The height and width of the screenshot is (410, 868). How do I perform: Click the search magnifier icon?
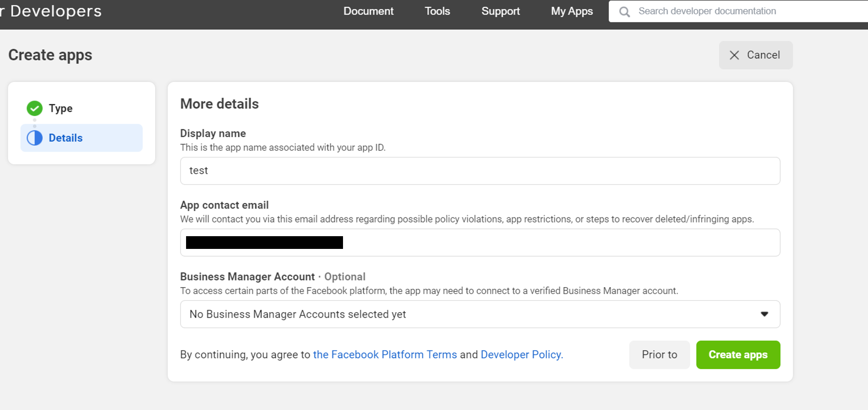coord(625,12)
